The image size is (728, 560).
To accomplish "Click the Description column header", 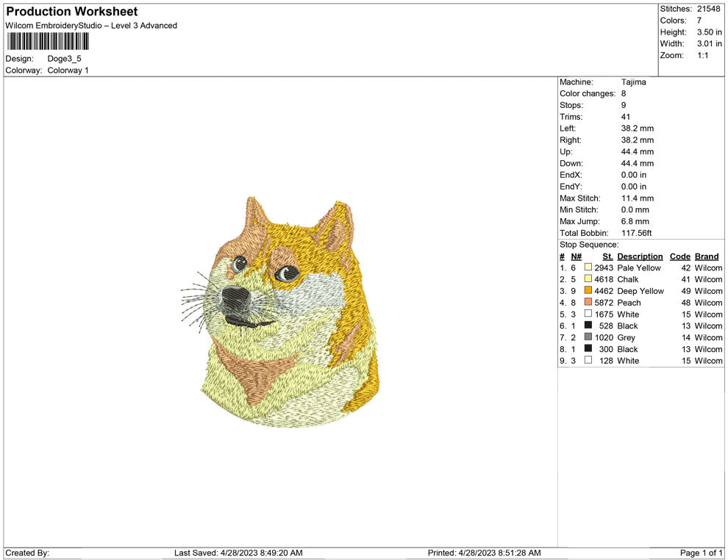I will click(x=640, y=256).
